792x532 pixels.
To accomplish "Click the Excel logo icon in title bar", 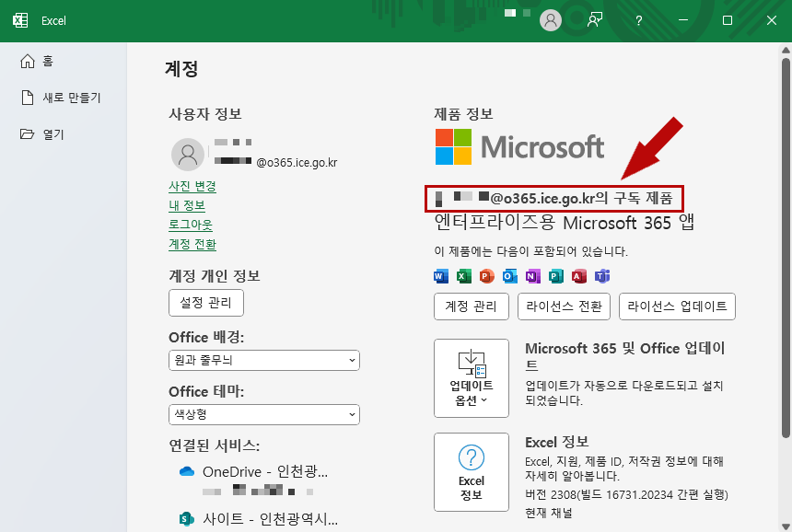I will 20,20.
